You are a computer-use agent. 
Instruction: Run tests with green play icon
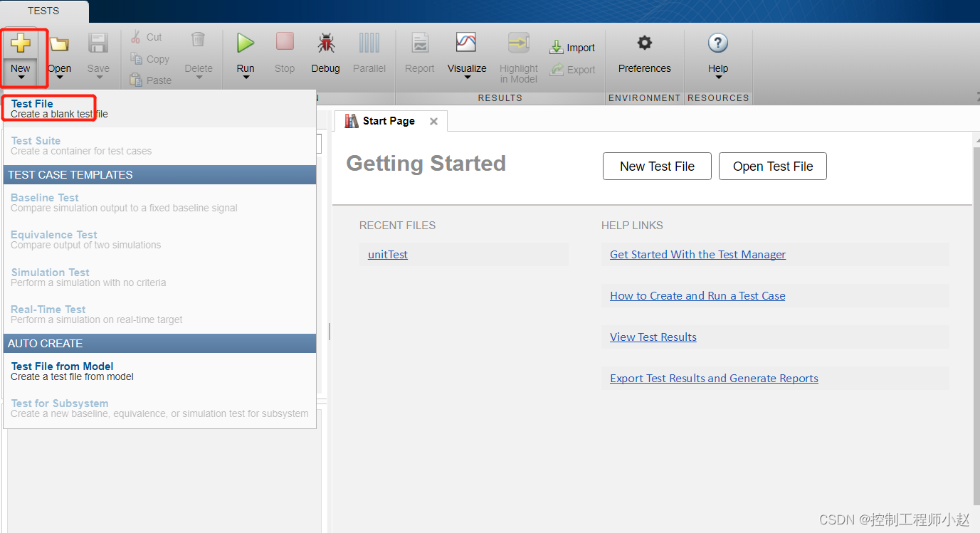246,43
